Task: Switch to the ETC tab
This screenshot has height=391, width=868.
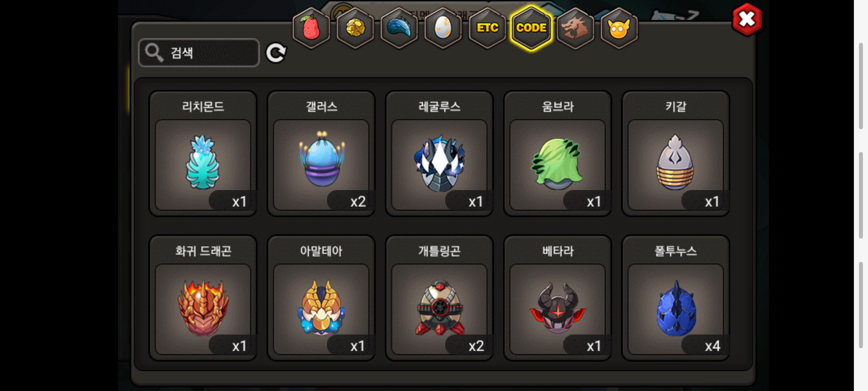Action: 487,28
